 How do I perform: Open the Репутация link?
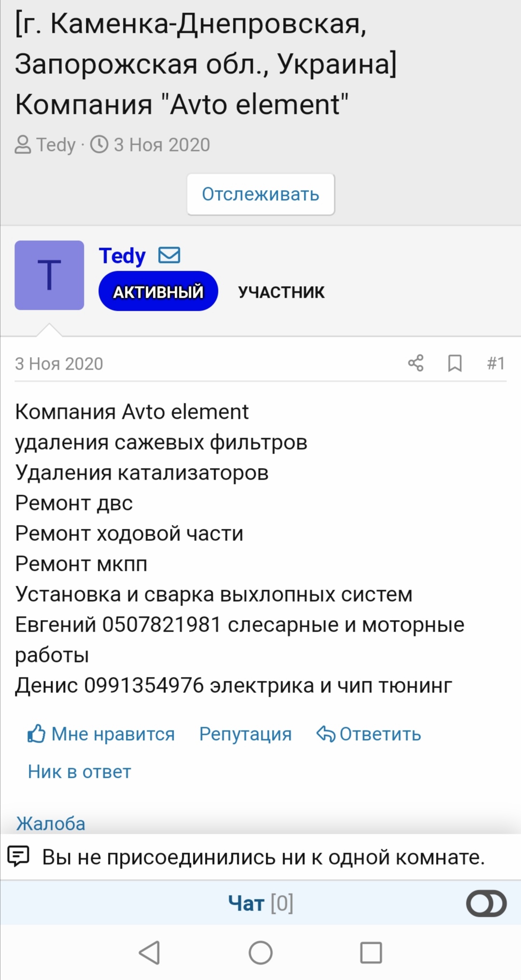point(246,734)
